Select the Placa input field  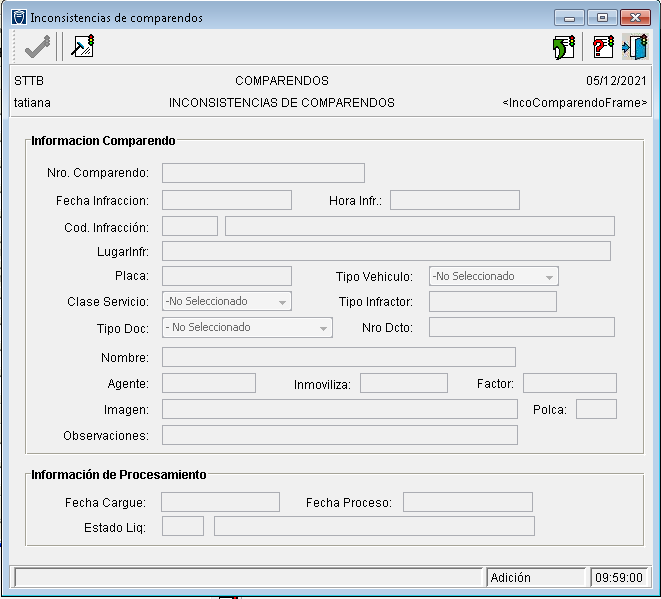pyautogui.click(x=226, y=276)
